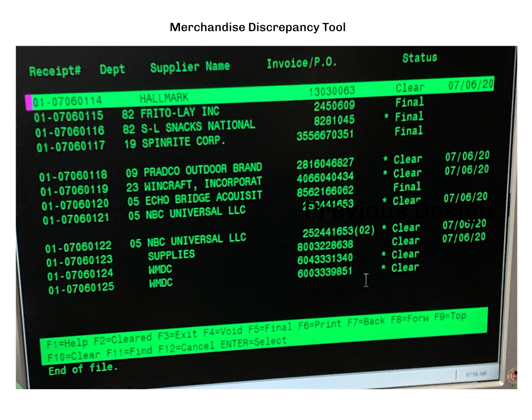Click invoice number 6043331340
Image resolution: width=532 pixels, height=420 pixels.
[x=325, y=260]
